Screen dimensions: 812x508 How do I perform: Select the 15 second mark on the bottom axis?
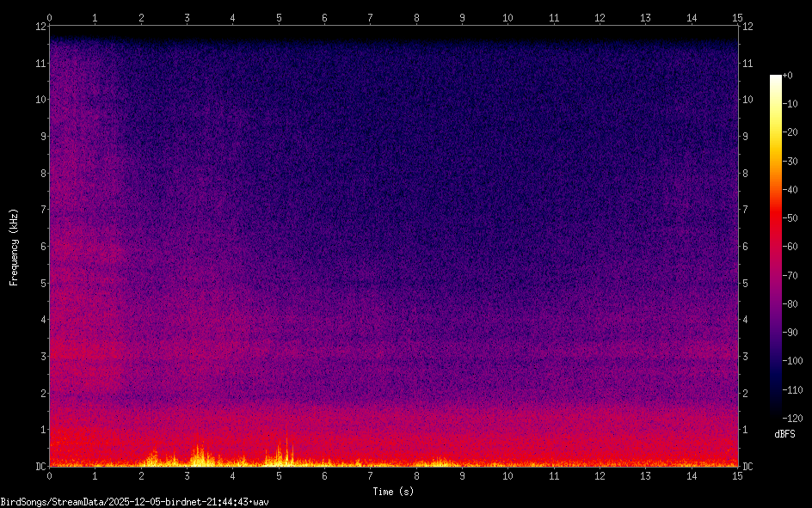click(737, 476)
